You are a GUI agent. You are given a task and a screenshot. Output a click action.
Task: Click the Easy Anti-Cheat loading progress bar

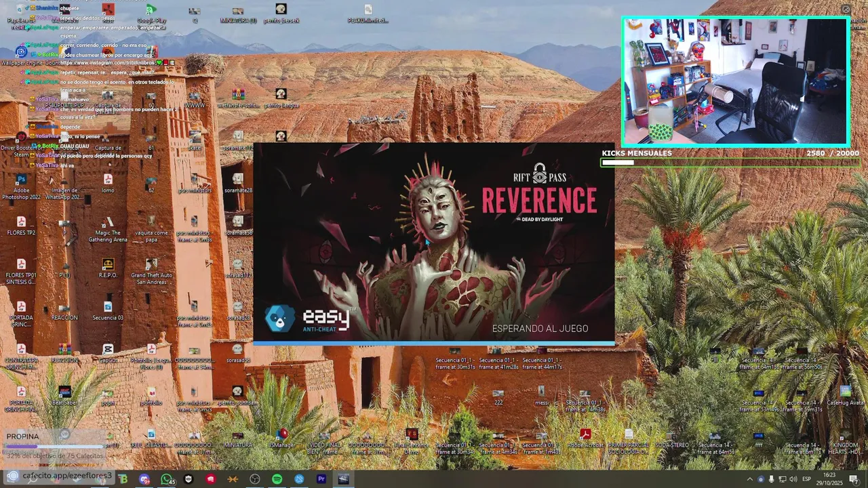coord(434,344)
